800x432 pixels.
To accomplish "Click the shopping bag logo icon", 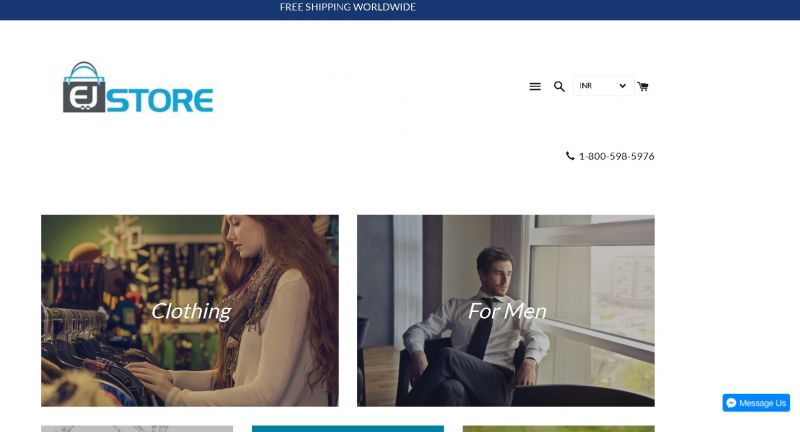I will (x=84, y=87).
